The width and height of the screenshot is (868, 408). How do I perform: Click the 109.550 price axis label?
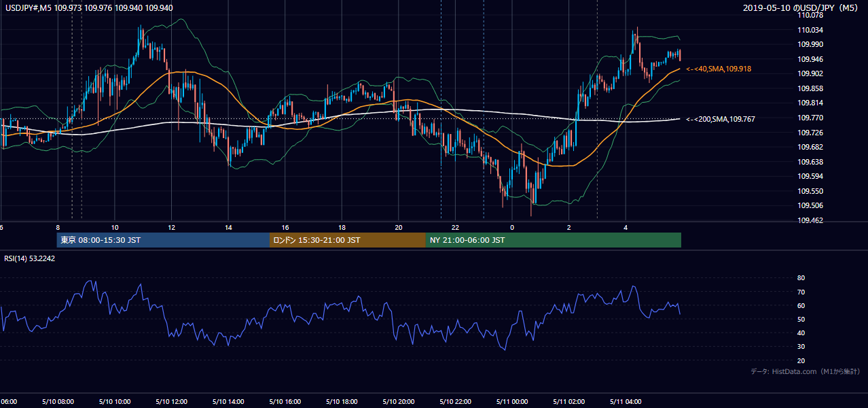point(811,191)
